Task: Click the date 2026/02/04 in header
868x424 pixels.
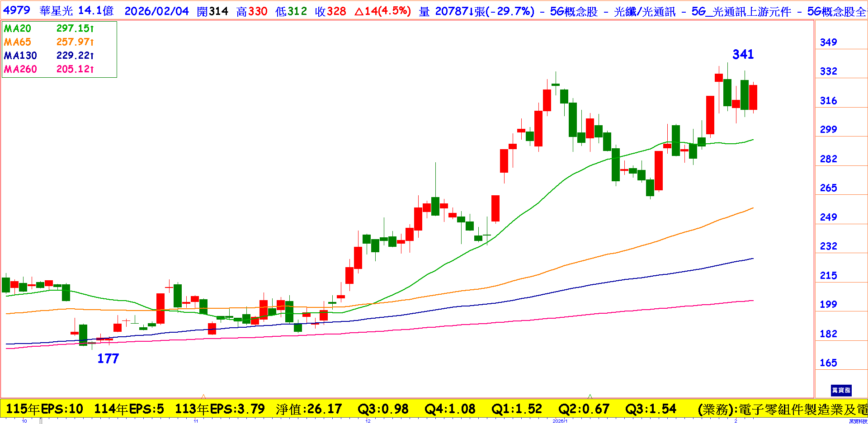Action: [156, 11]
